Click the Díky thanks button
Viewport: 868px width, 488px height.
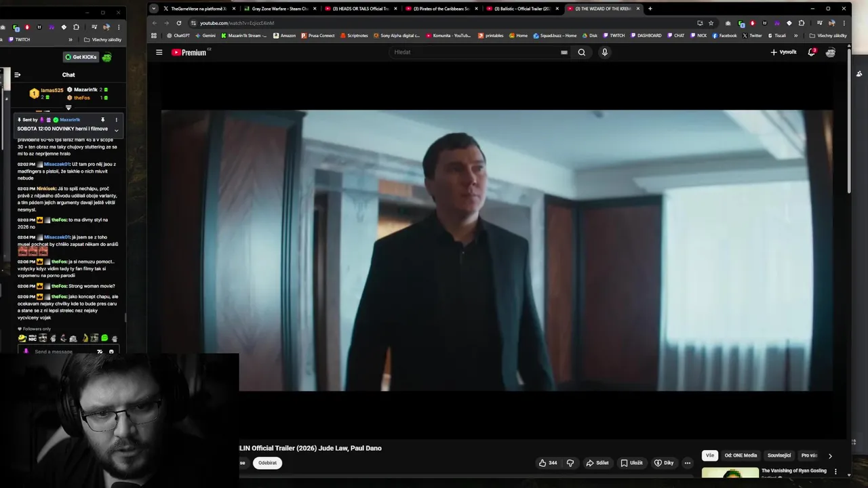[663, 463]
